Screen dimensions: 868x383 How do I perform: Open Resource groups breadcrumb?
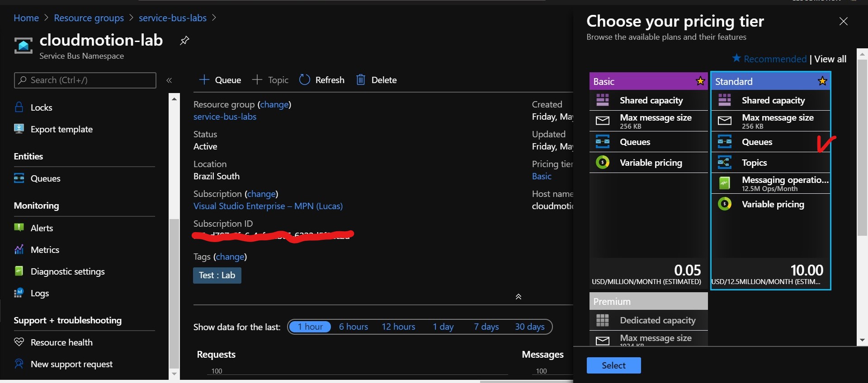[89, 18]
